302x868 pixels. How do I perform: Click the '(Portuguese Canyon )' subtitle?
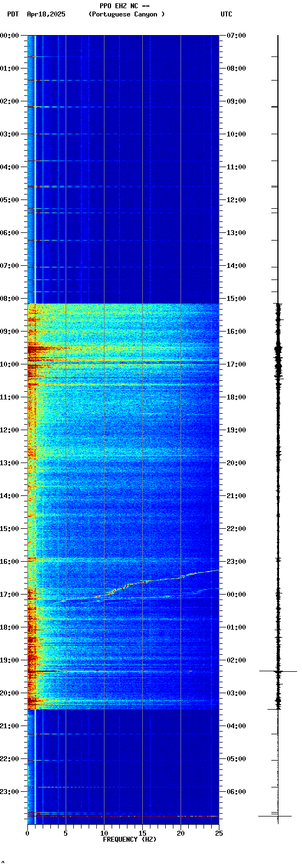126,14
